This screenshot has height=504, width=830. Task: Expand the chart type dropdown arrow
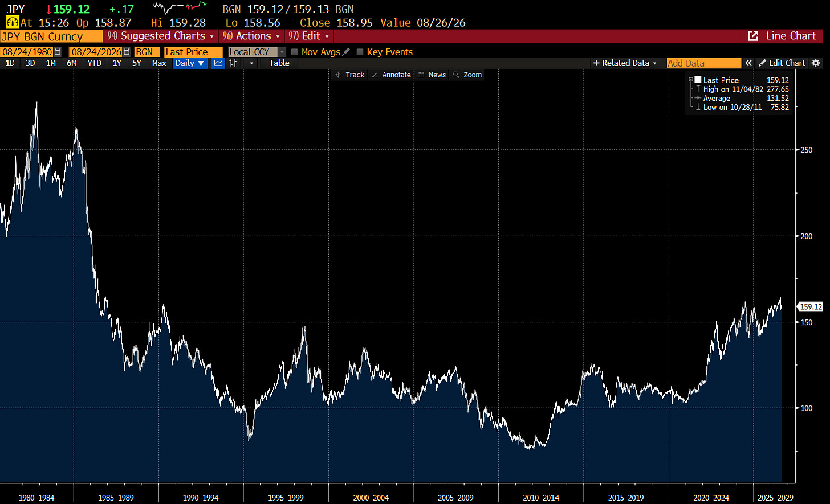[251, 63]
